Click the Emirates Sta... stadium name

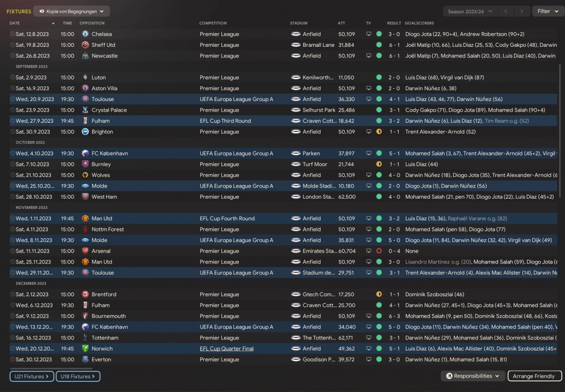tap(320, 251)
